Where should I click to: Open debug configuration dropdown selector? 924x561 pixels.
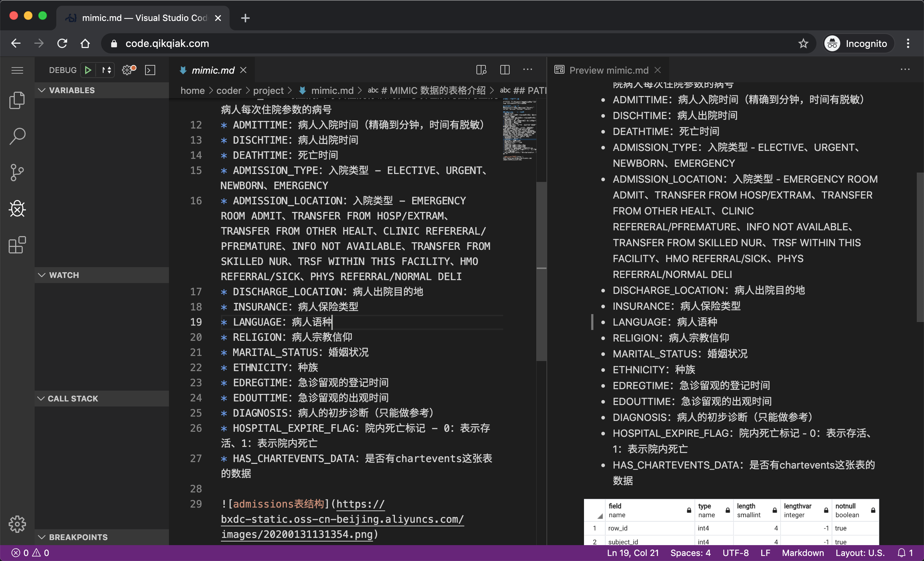(x=106, y=70)
